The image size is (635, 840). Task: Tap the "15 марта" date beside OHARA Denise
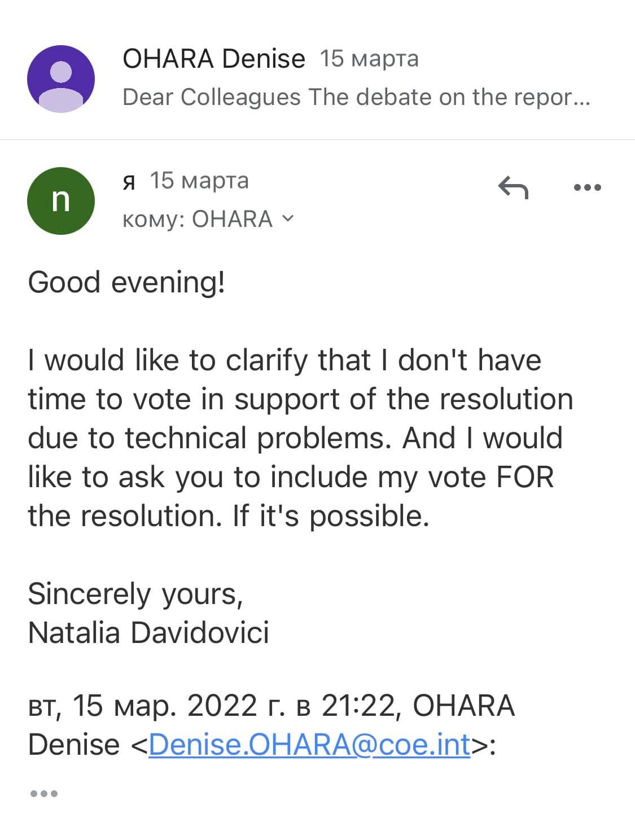369,59
